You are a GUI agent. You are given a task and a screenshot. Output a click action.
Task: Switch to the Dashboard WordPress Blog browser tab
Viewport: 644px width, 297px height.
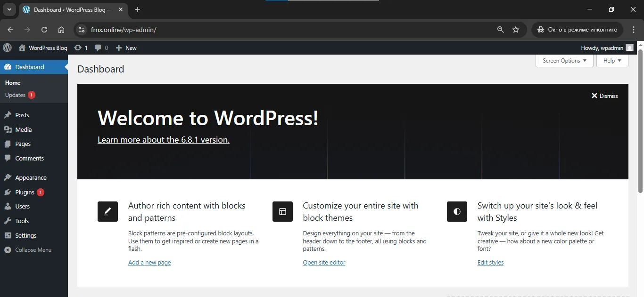(x=73, y=10)
